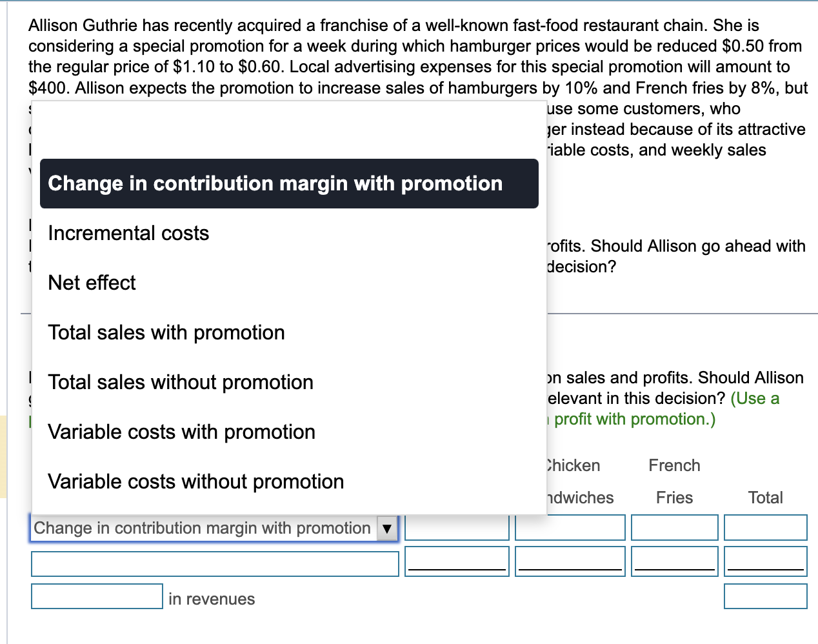Click the empty text field below the dropdown
Viewport: 818px width, 644px height.
(x=215, y=563)
